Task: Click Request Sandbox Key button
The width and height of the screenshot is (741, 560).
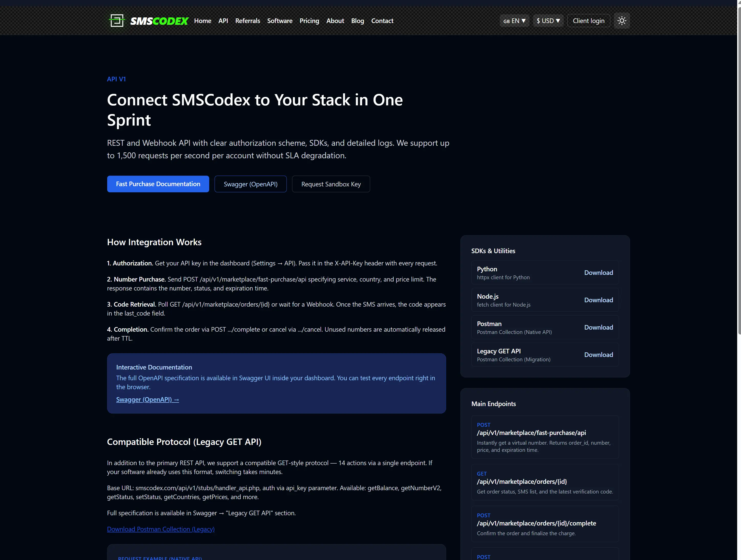Action: (x=331, y=184)
